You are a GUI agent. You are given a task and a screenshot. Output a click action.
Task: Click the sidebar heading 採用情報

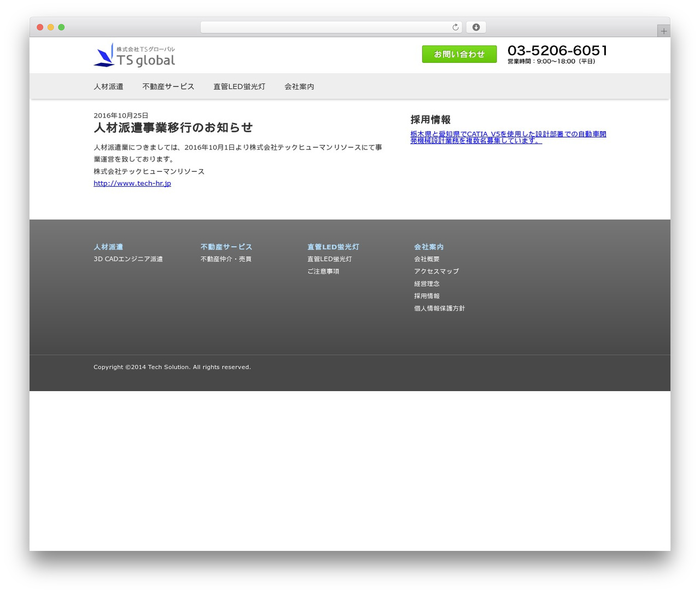pos(430,120)
